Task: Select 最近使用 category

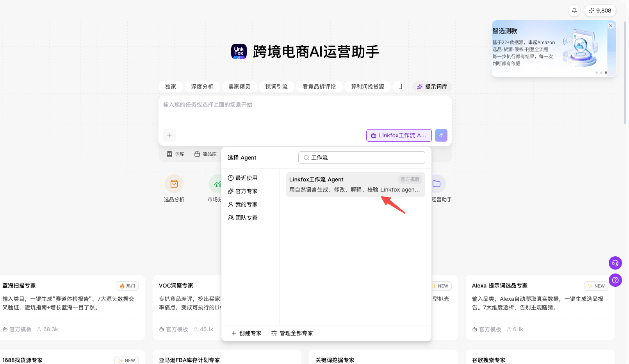Action: [243, 178]
